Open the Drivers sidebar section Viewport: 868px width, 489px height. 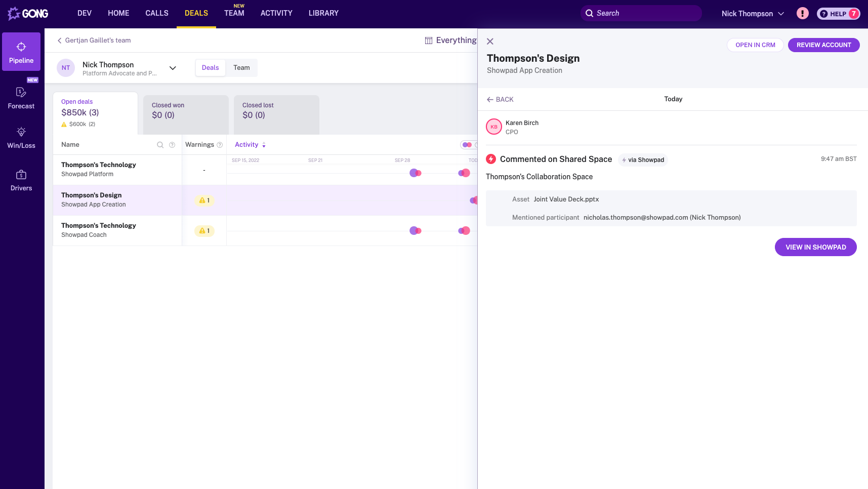pyautogui.click(x=21, y=180)
